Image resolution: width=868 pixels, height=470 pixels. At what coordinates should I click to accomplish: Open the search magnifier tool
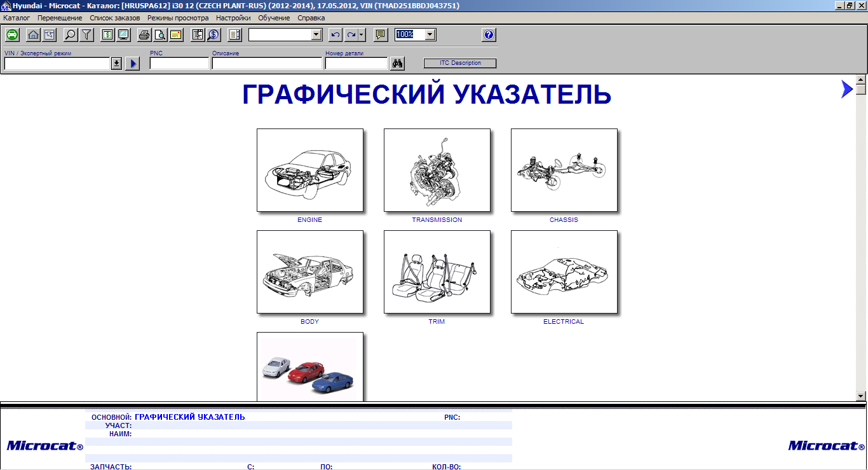(x=69, y=34)
